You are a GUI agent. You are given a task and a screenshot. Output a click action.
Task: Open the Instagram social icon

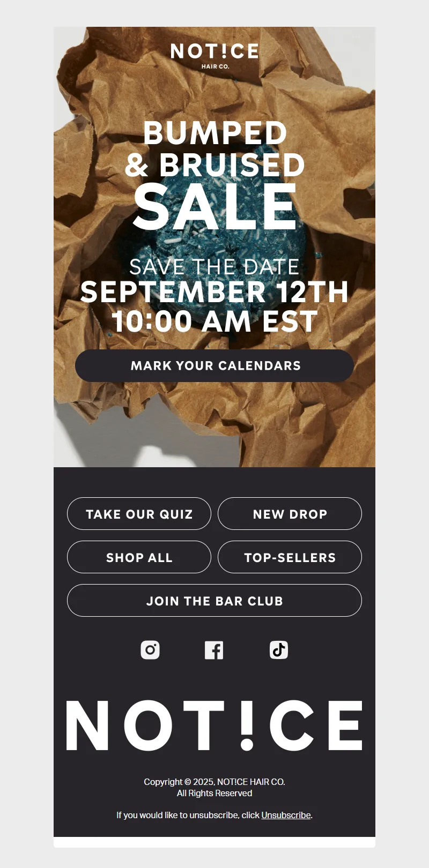coord(150,650)
